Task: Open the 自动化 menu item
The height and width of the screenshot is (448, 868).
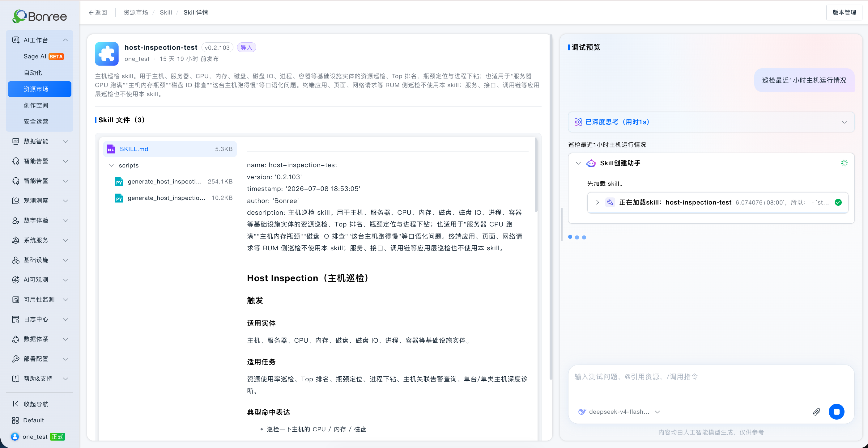Action: point(40,73)
